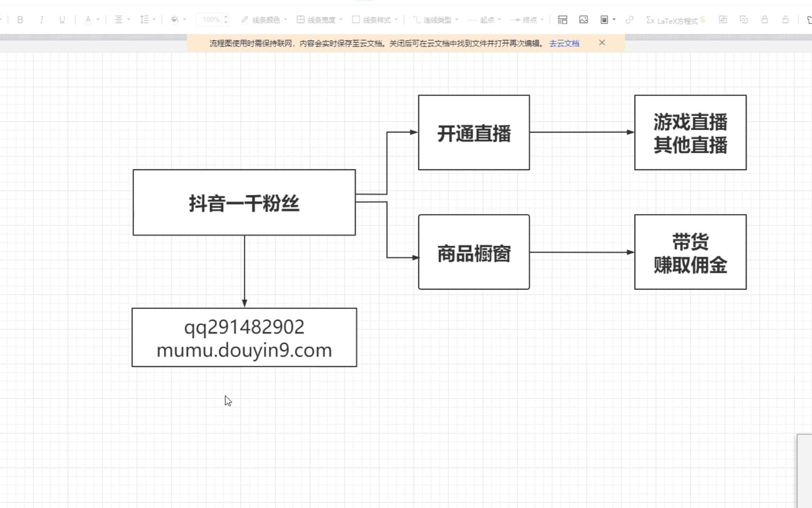Viewport: 812px width, 508px height.
Task: Click the text alignment icon
Action: coord(118,20)
